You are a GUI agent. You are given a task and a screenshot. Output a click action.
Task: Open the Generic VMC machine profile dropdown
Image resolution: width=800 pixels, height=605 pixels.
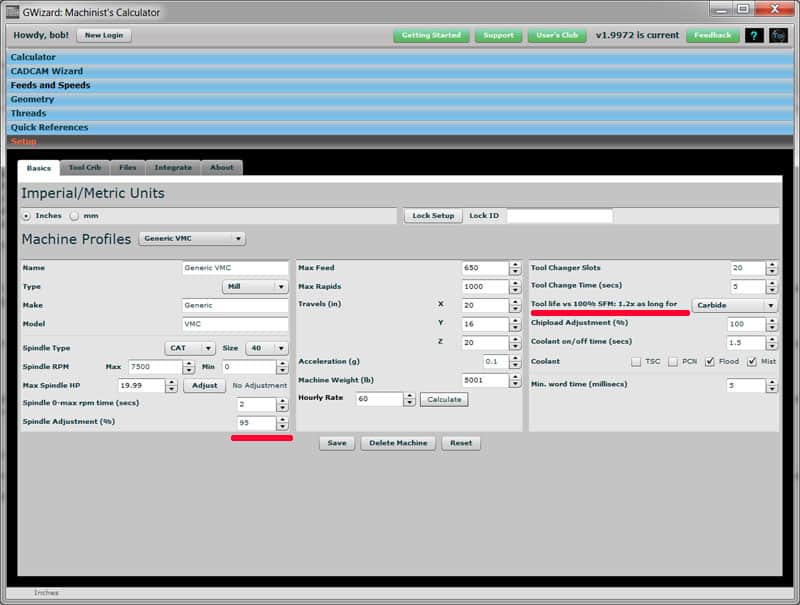coord(192,238)
